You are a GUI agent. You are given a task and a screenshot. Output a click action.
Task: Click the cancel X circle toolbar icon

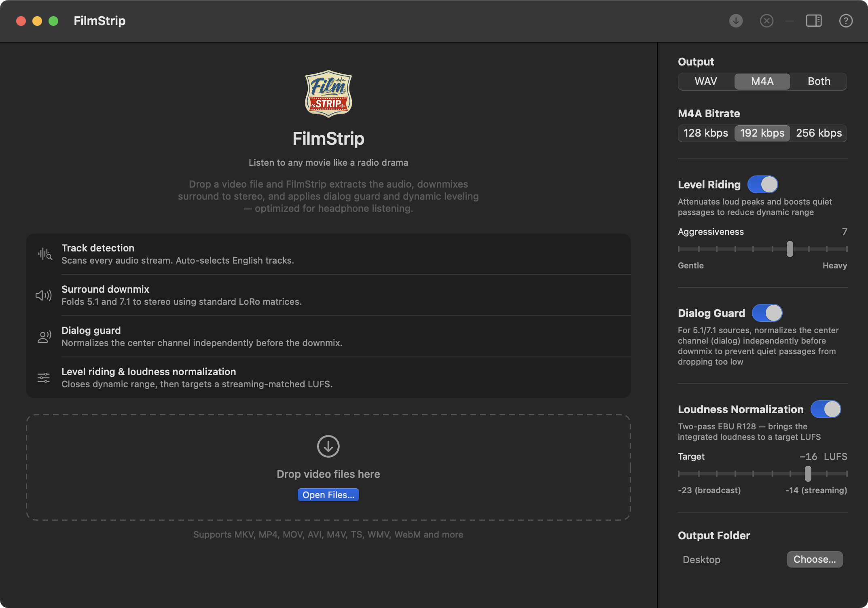(766, 21)
